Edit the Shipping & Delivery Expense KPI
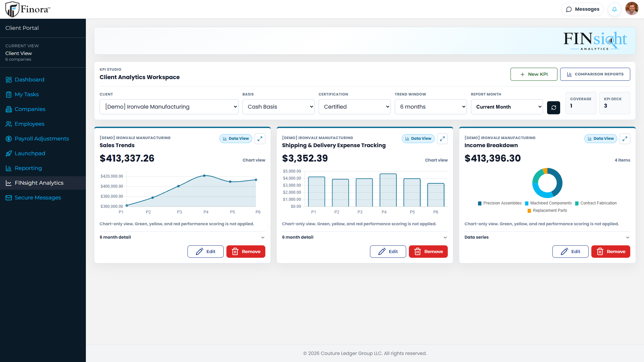The height and width of the screenshot is (362, 644). [388, 252]
